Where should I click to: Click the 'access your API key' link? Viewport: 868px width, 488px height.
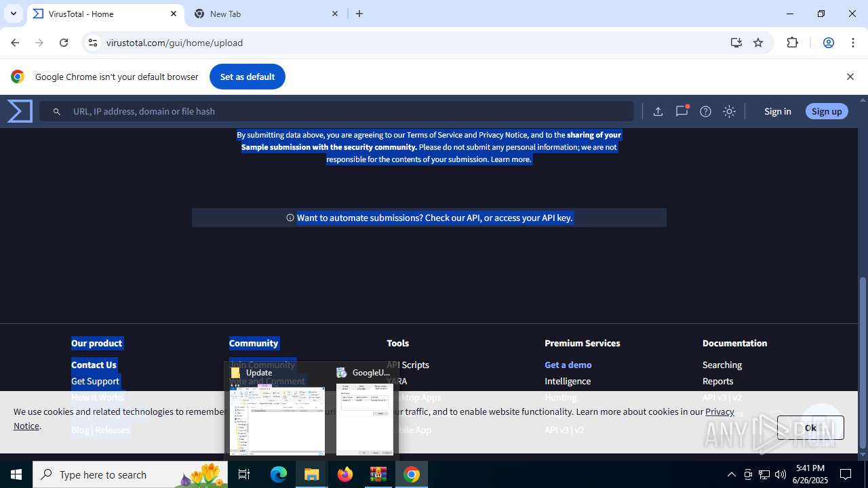pos(534,218)
